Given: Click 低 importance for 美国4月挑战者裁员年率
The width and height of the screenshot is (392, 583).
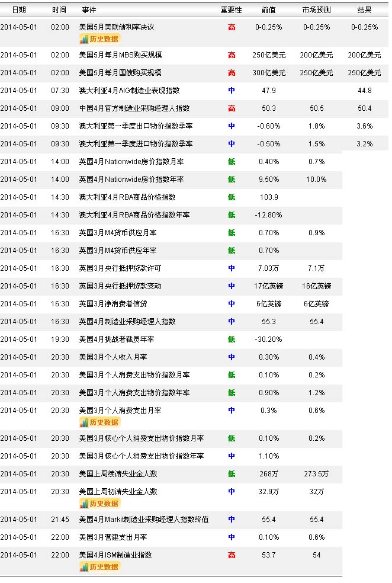Looking at the screenshot, I should tap(232, 339).
